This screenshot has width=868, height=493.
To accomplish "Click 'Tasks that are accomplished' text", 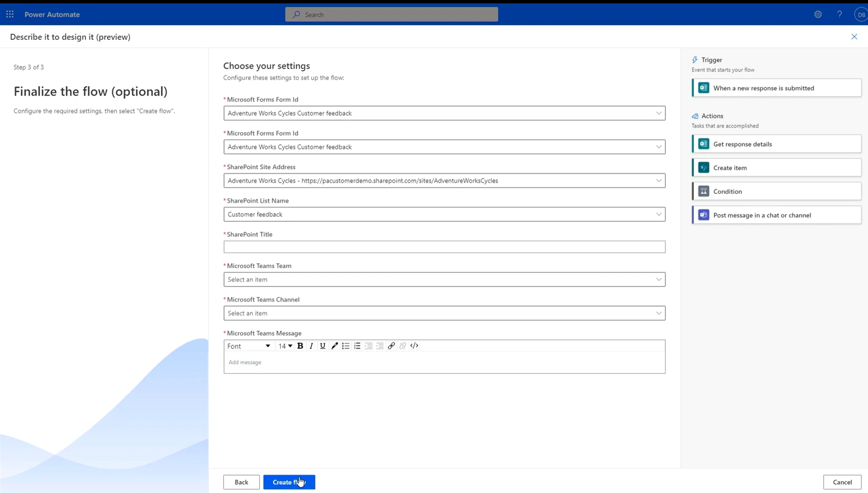I will pos(725,126).
